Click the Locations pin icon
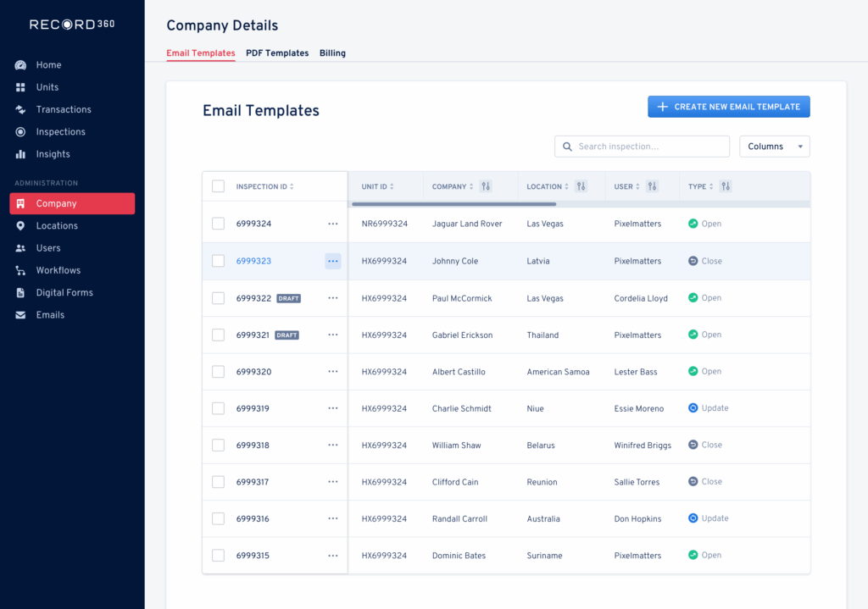Viewport: 868px width, 609px height. [20, 225]
